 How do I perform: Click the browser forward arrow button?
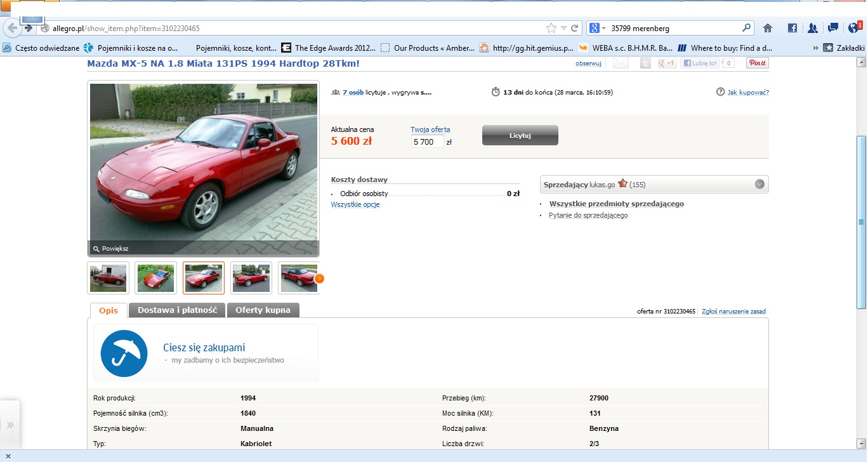pyautogui.click(x=28, y=28)
